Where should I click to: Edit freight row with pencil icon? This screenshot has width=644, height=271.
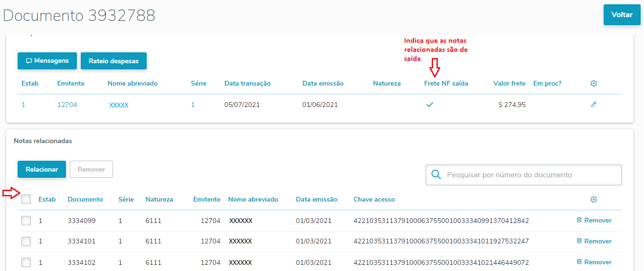pos(593,105)
